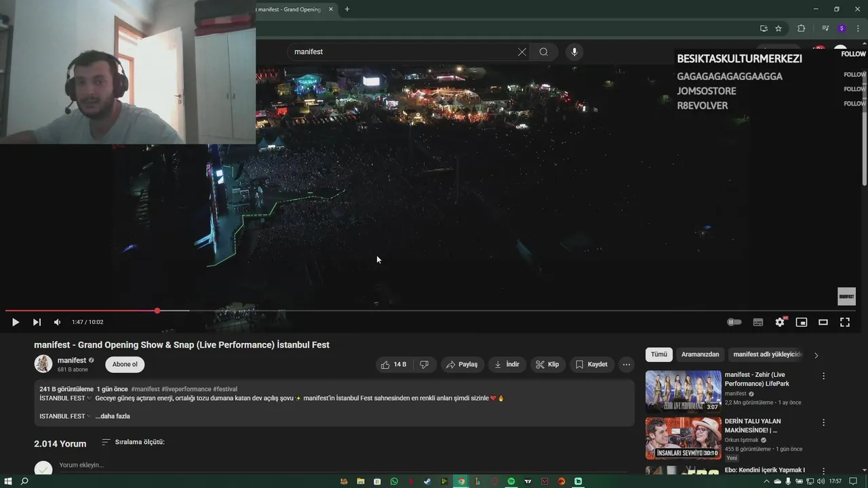The height and width of the screenshot is (488, 868).
Task: Open Spotify from taskbar
Action: point(511,481)
